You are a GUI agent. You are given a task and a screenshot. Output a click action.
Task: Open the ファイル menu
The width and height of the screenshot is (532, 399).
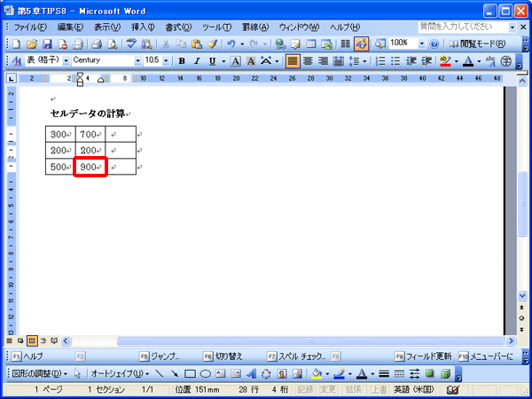[30, 27]
